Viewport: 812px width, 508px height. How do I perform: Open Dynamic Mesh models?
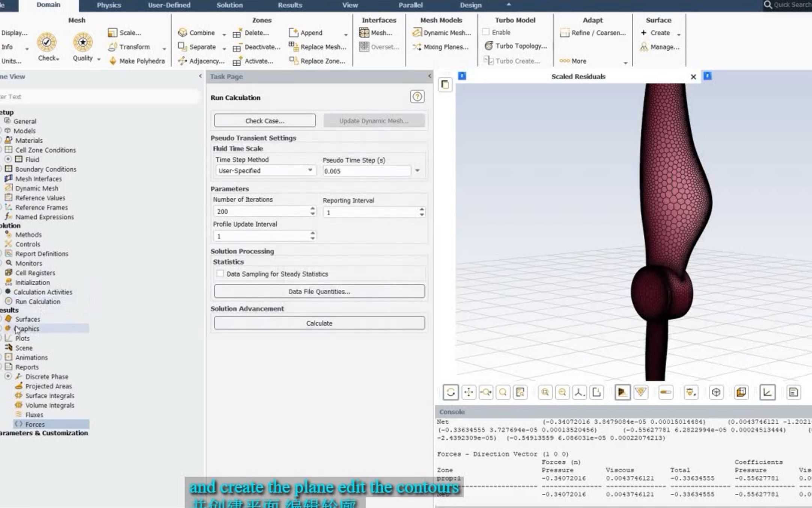[x=442, y=33]
